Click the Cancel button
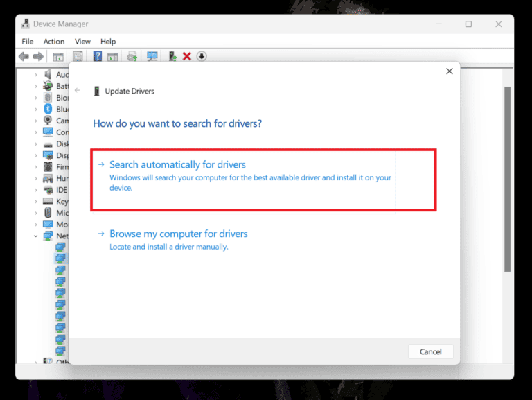 point(431,351)
